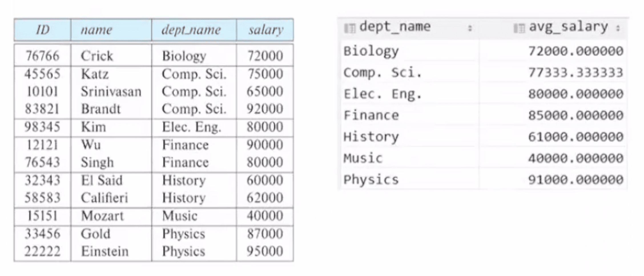Click the 77333.333333 average salary cell
The image size is (644, 276).
pos(576,73)
